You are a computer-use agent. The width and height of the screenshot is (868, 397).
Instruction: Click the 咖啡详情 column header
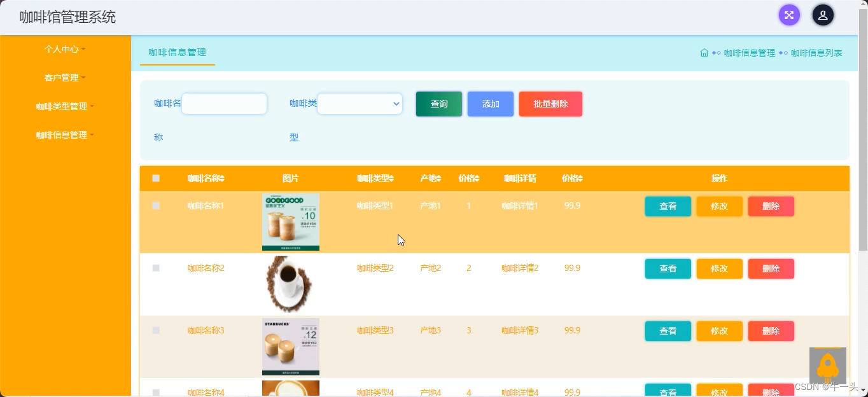(520, 179)
